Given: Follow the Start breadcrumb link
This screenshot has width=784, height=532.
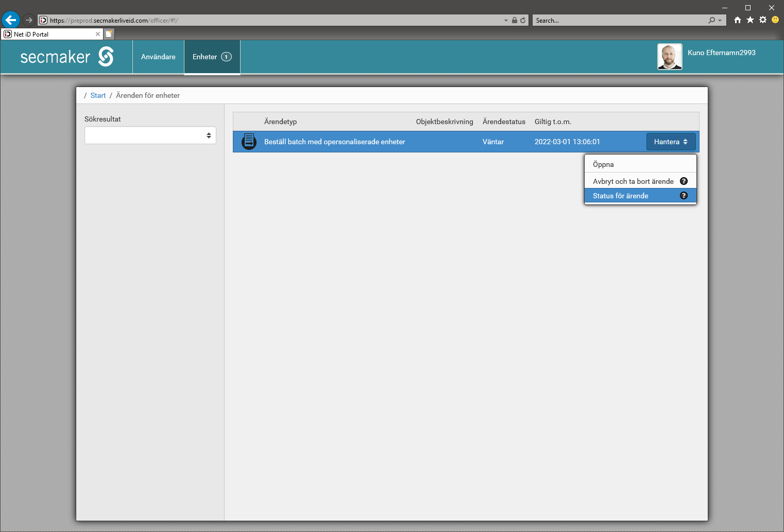Looking at the screenshot, I should pyautogui.click(x=98, y=95).
